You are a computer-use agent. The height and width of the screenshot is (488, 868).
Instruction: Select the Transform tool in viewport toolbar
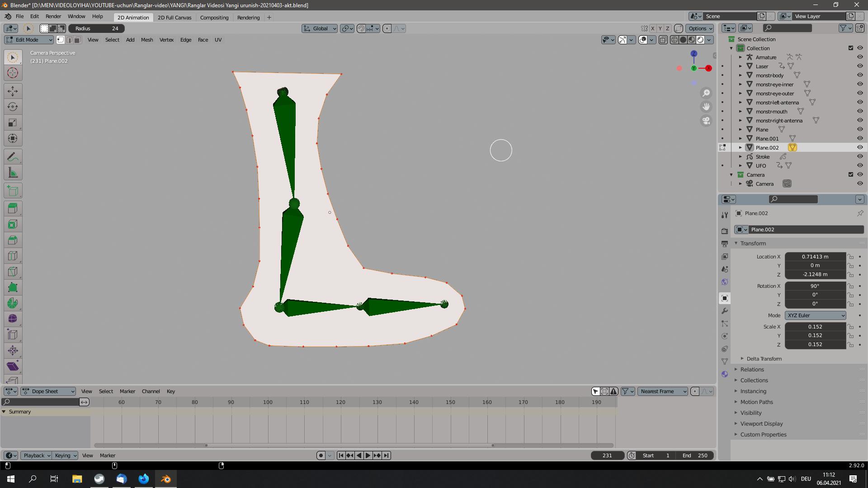point(13,138)
